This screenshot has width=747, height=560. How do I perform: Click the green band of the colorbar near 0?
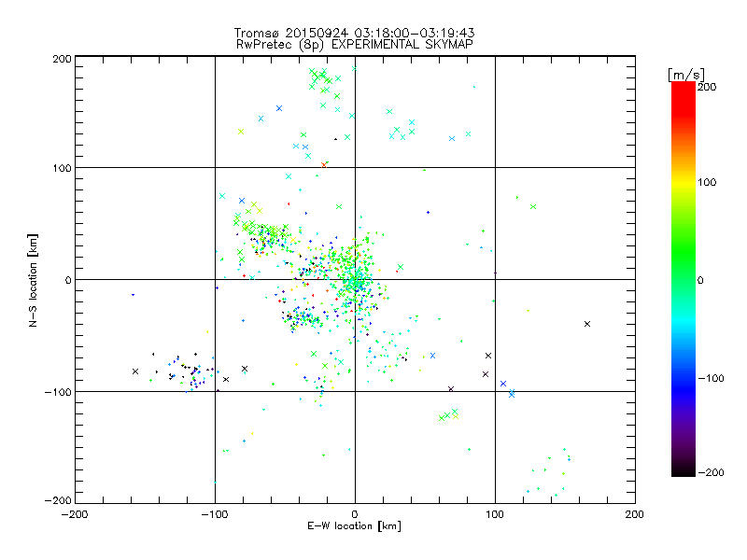pos(684,280)
